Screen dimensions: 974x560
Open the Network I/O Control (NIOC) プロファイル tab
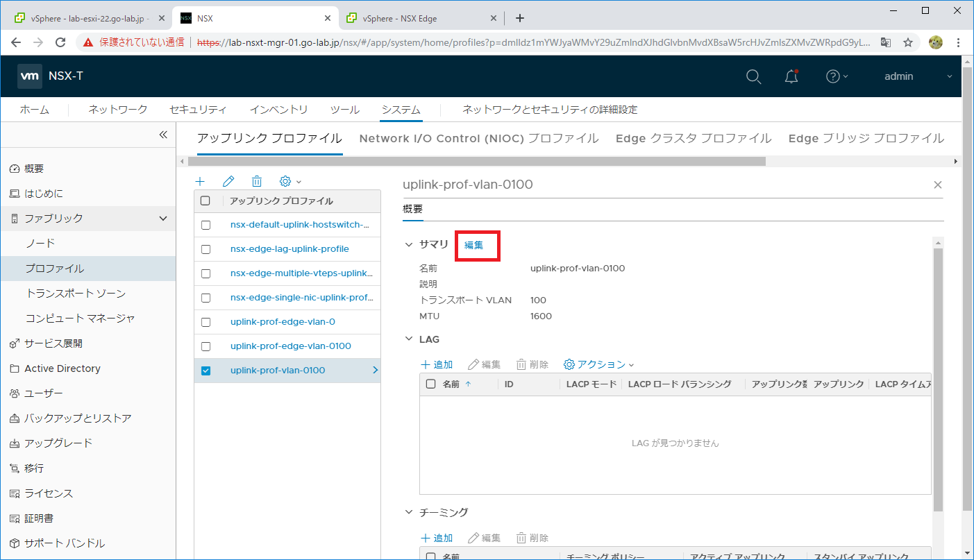[x=479, y=138]
